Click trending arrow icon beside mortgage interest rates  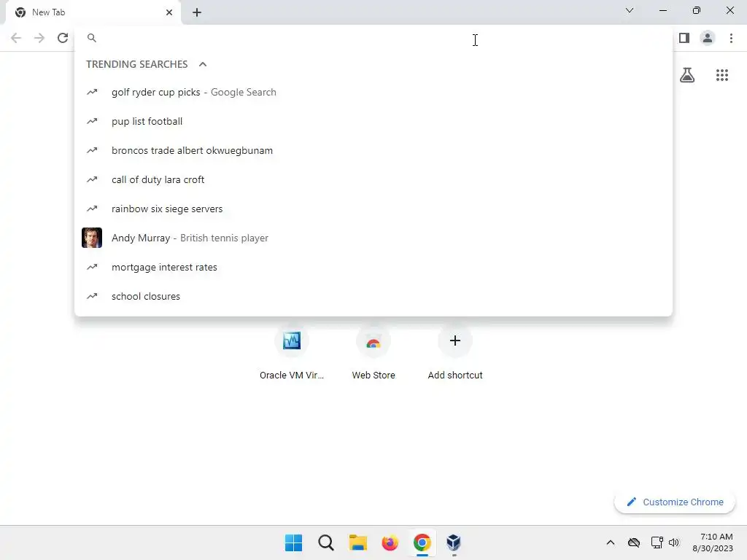[x=92, y=267]
